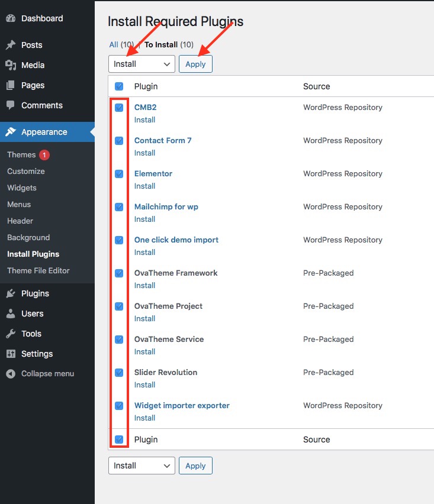Click the Settings sliders icon

[11, 354]
